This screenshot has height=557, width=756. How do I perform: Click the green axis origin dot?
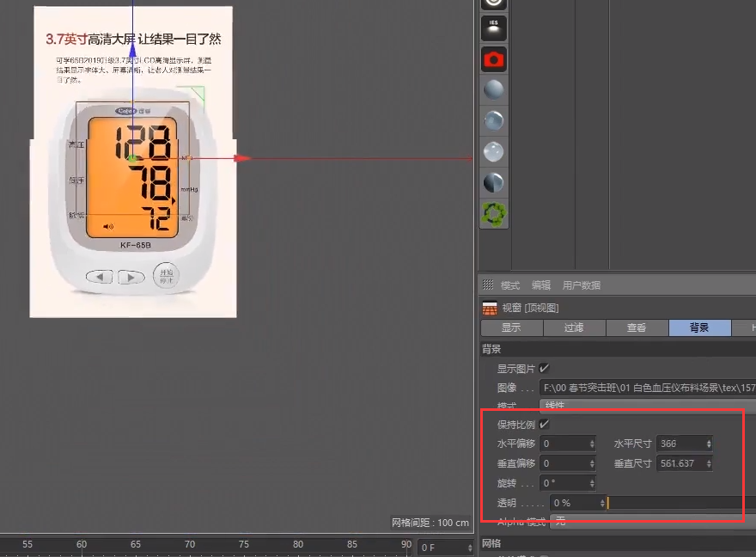pos(132,158)
